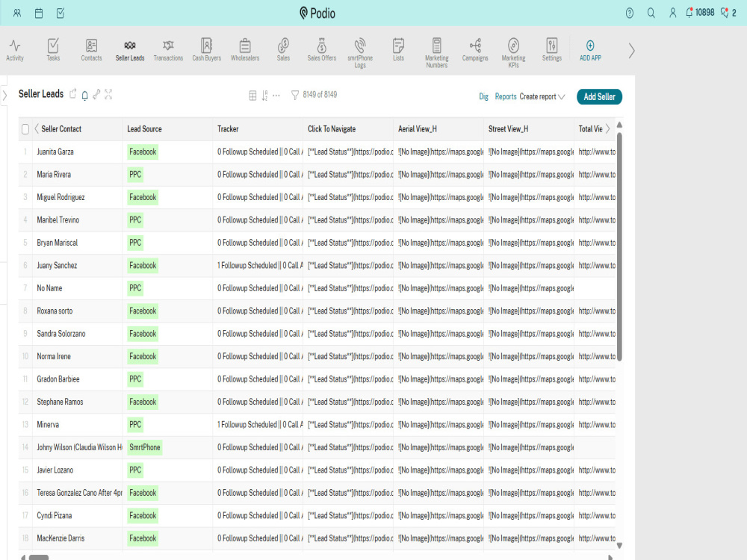Sort by Lead Source column header
This screenshot has width=747, height=560.
pyautogui.click(x=144, y=129)
